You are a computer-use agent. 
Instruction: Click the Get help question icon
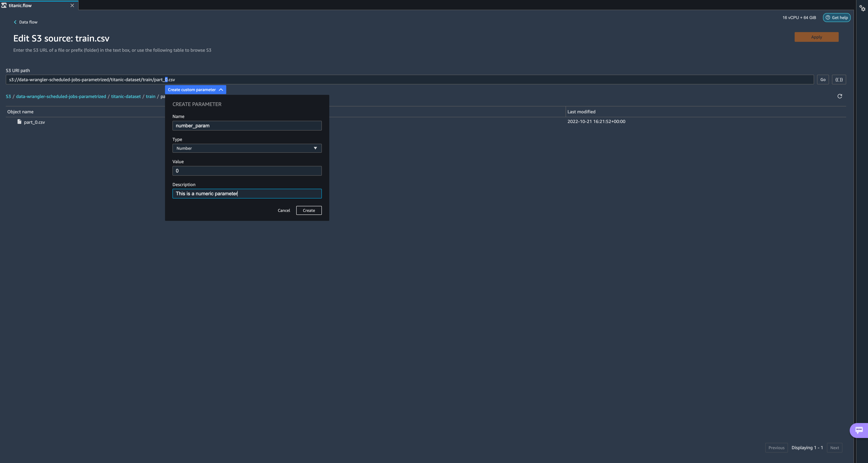click(x=828, y=18)
